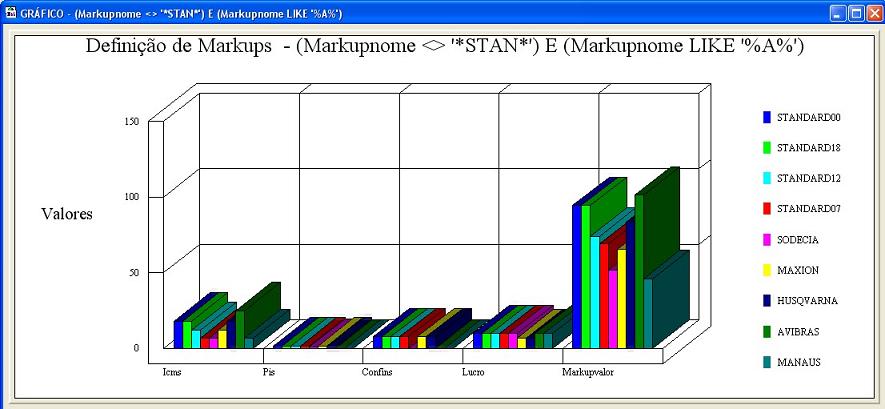
Task: Click the window icon in the title bar
Action: tap(11, 12)
